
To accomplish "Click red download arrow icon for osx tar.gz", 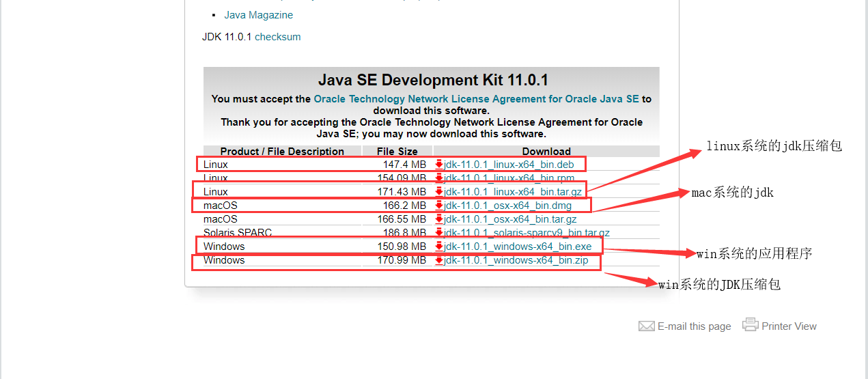I will (439, 219).
